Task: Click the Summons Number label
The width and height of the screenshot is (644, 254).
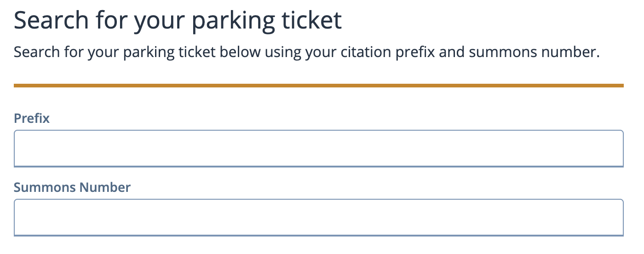Action: 72,187
